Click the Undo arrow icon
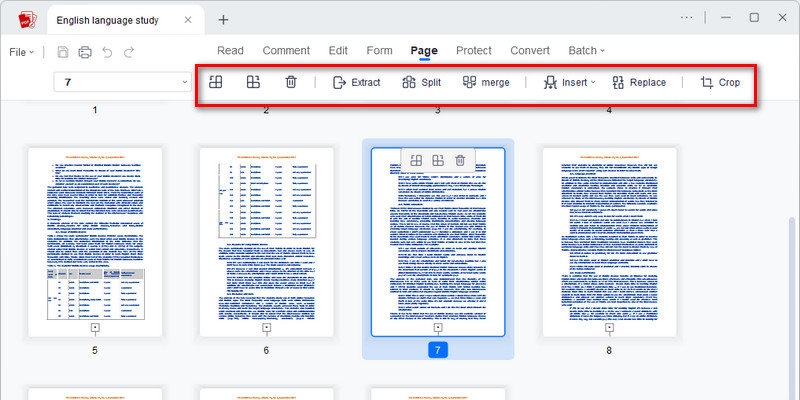Screen dimensions: 800x400 (x=107, y=52)
